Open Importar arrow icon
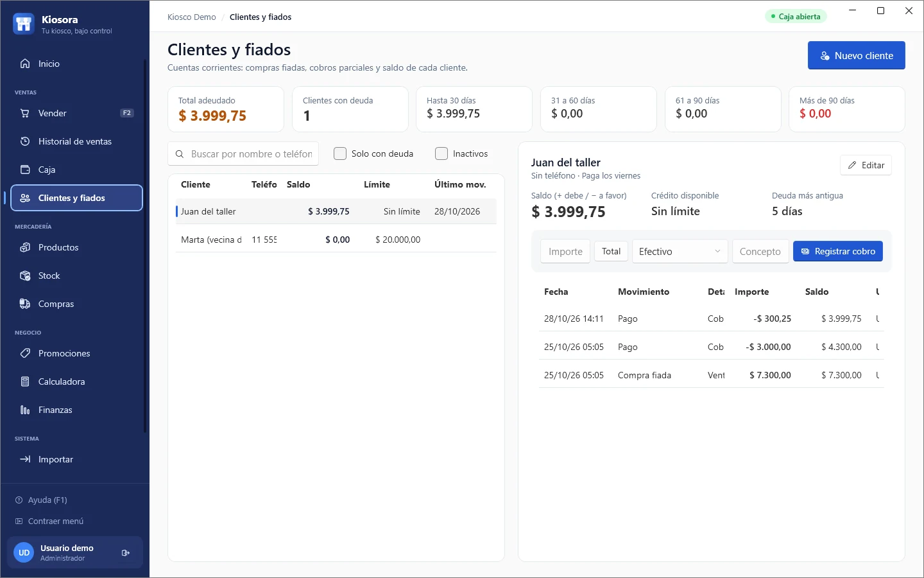 [x=25, y=459]
